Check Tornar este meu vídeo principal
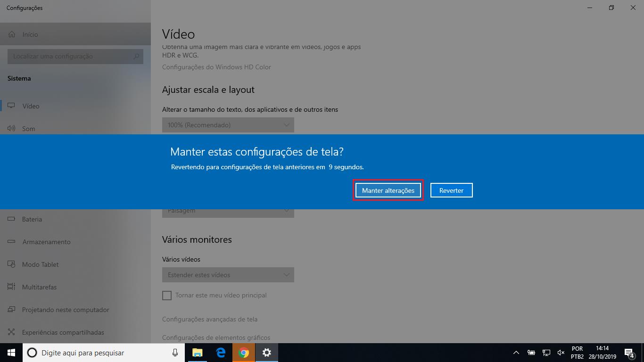644x362 pixels. 167,296
